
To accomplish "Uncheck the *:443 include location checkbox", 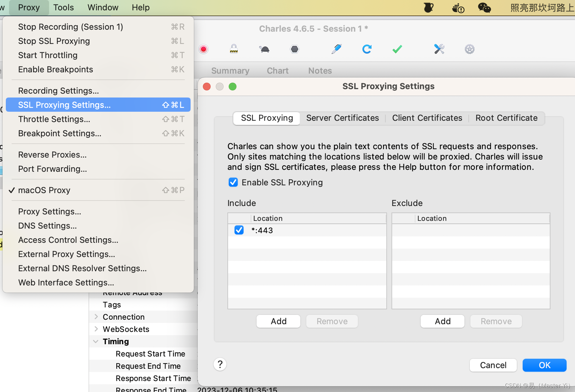I will pyautogui.click(x=239, y=230).
